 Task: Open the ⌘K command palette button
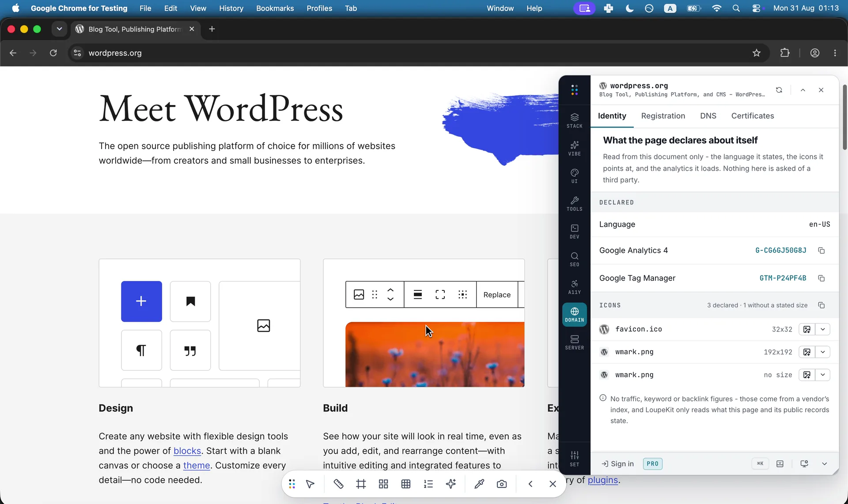point(760,464)
